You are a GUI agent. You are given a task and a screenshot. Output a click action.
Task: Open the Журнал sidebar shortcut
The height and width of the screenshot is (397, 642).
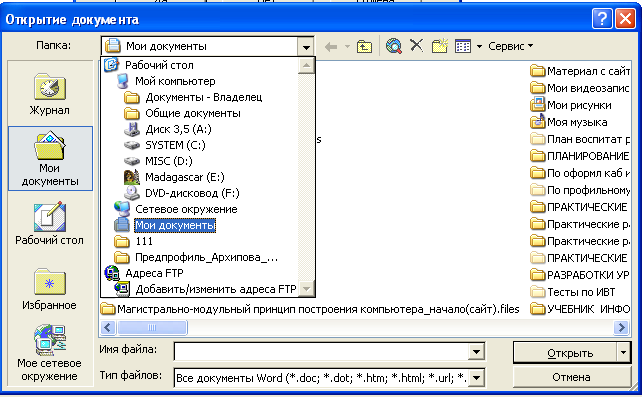pyautogui.click(x=50, y=95)
